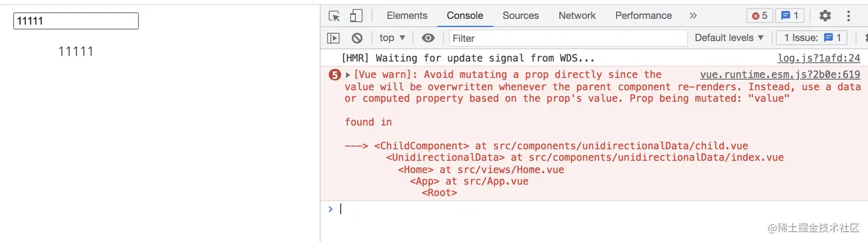Screen dimensions: 868x242
Task: Click the console Filter input field
Action: point(568,38)
